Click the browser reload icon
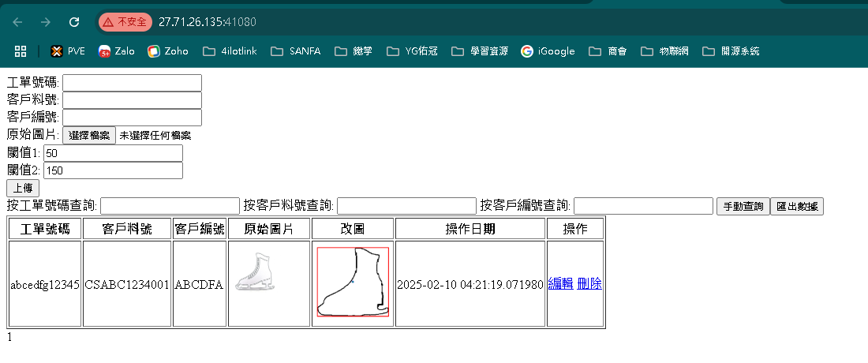 (74, 22)
